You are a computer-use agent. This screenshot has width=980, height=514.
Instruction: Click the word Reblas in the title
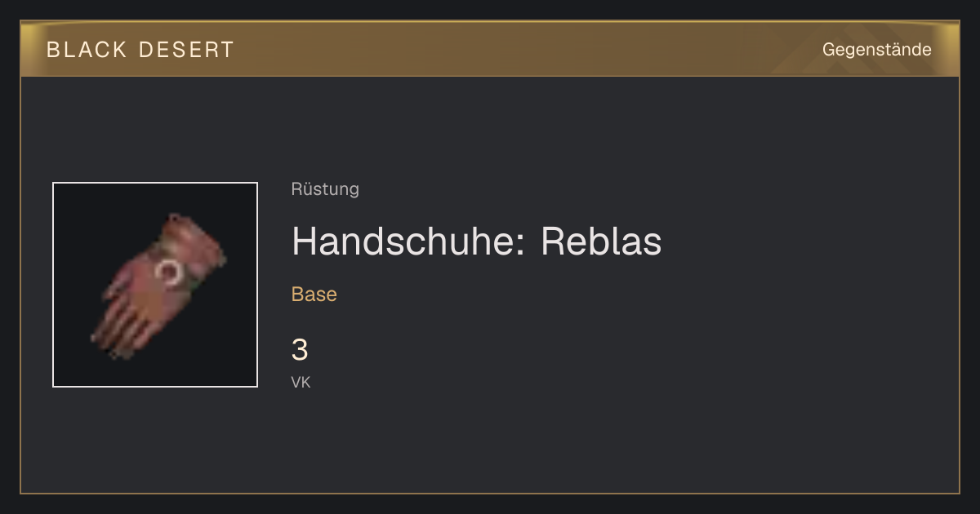pyautogui.click(x=601, y=241)
